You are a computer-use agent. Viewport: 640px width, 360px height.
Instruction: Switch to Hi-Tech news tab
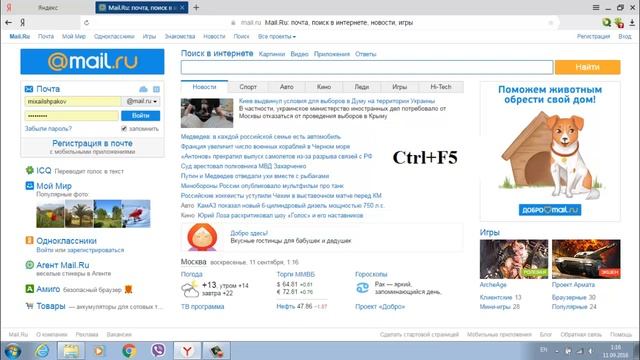point(441,87)
